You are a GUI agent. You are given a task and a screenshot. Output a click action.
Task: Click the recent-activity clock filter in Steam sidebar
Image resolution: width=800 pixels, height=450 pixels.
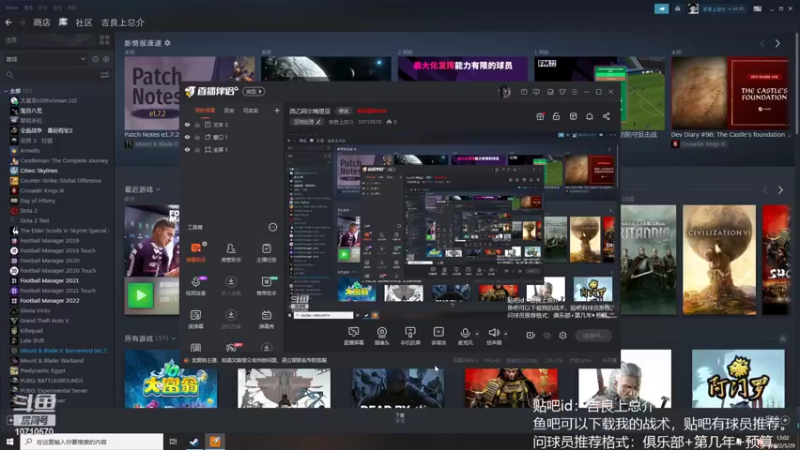pos(95,59)
